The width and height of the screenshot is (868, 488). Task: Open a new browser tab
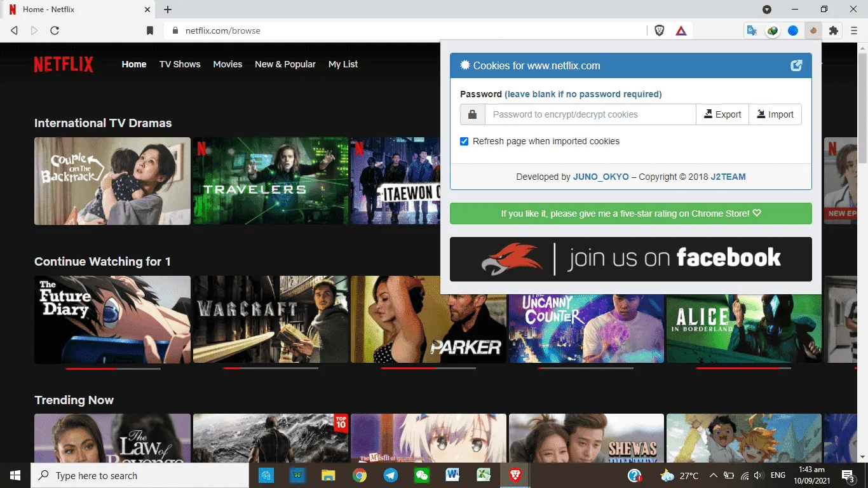tap(168, 10)
